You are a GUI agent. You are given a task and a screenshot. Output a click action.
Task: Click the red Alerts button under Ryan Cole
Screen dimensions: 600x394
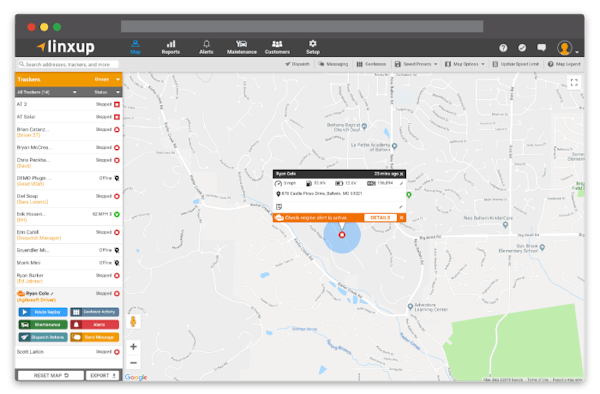[95, 325]
